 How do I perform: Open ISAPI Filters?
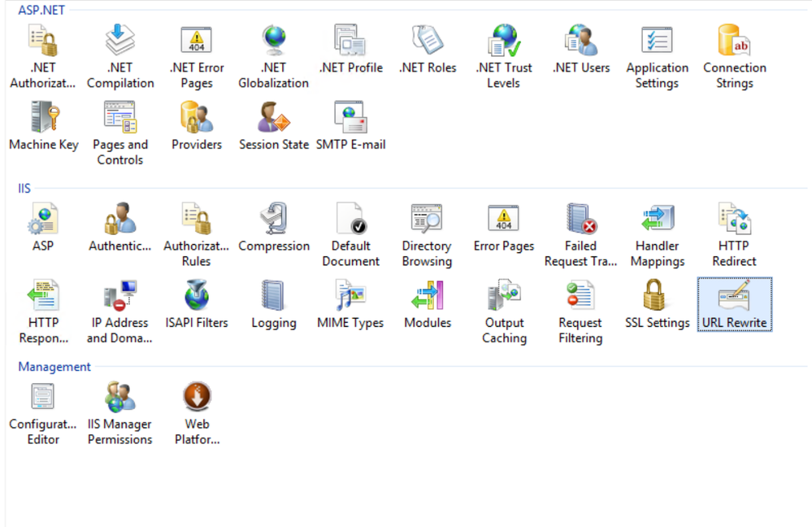(x=197, y=305)
